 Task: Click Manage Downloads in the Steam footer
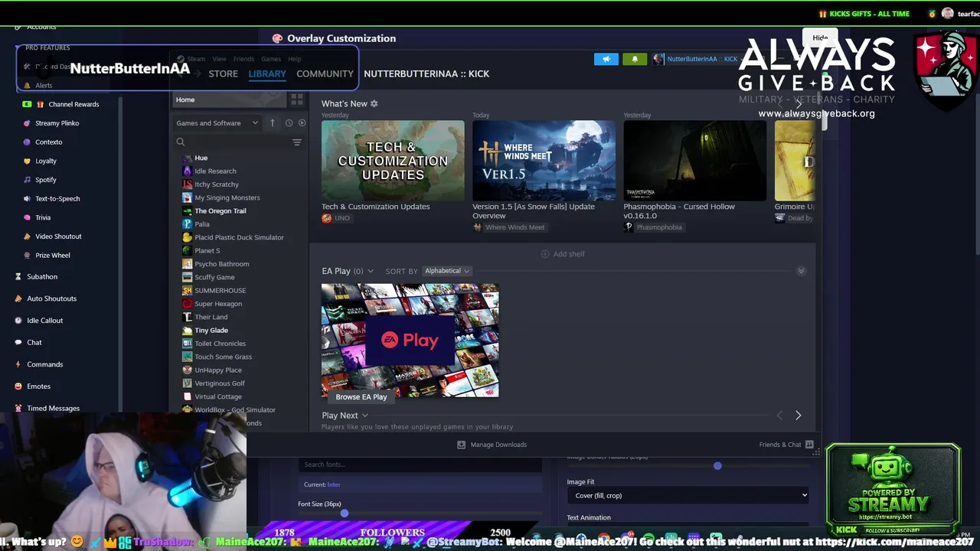(x=492, y=445)
